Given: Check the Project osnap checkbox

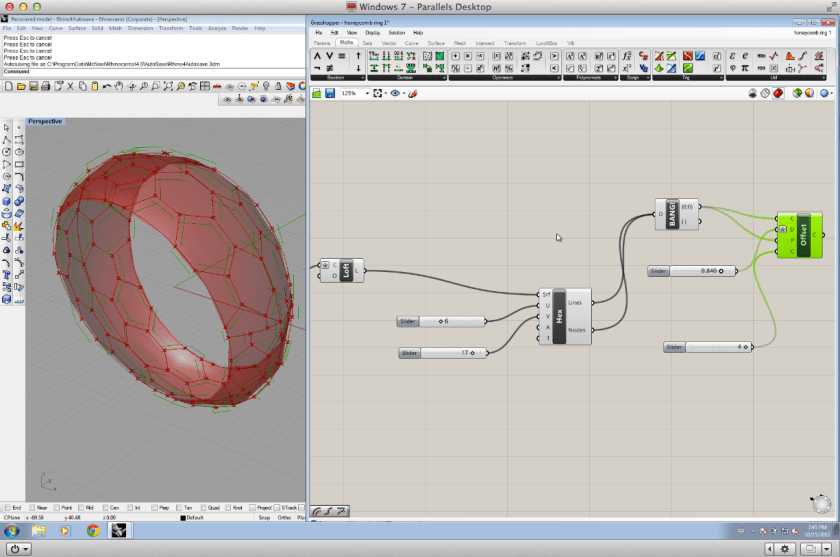Looking at the screenshot, I should point(251,507).
